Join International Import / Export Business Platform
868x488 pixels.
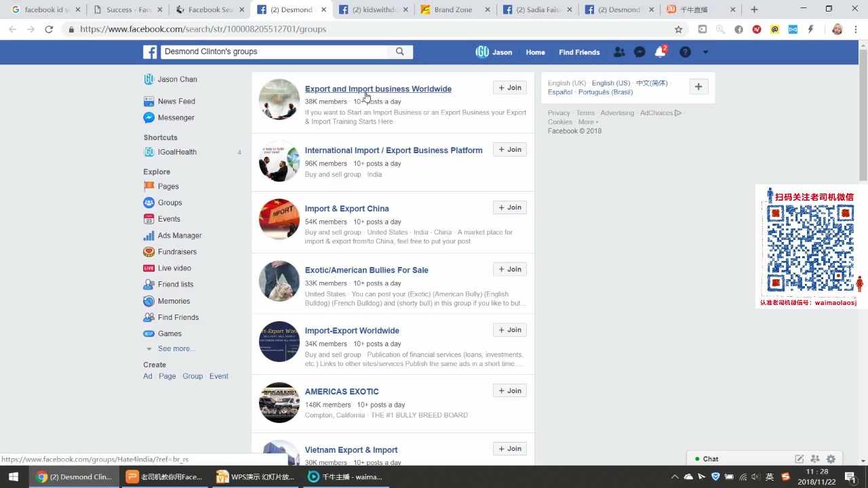click(x=510, y=149)
